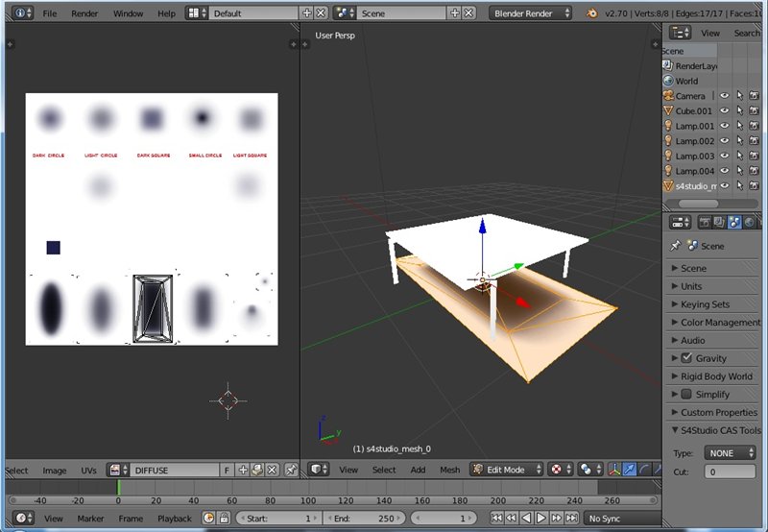Click the Render properties camera icon
Screen dimensions: 768x532
(x=703, y=222)
